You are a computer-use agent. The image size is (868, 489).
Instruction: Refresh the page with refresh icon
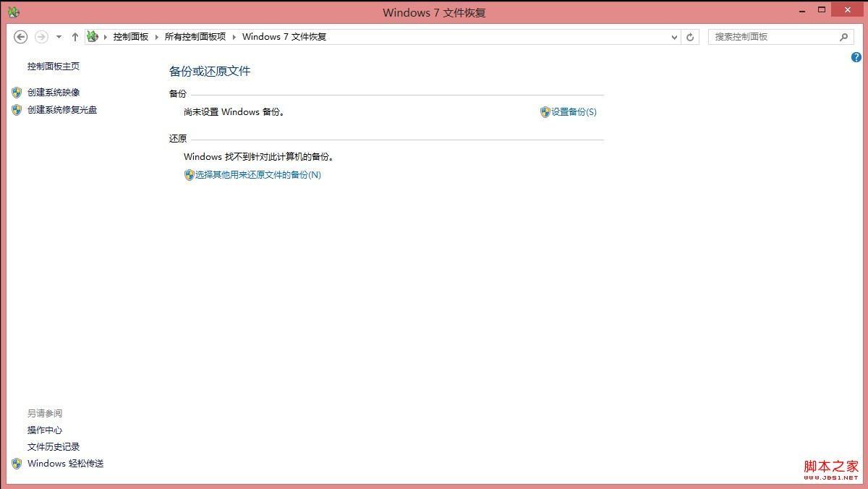690,37
